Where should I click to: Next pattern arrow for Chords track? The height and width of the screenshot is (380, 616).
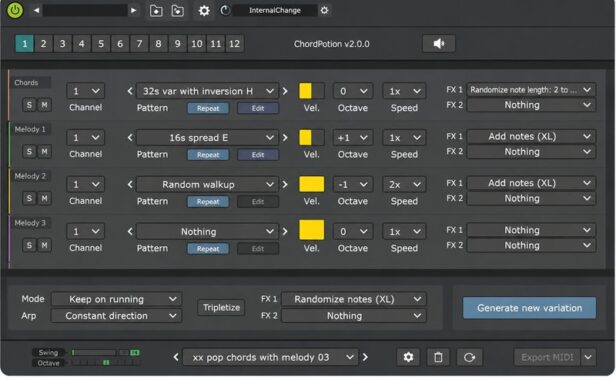pos(285,91)
